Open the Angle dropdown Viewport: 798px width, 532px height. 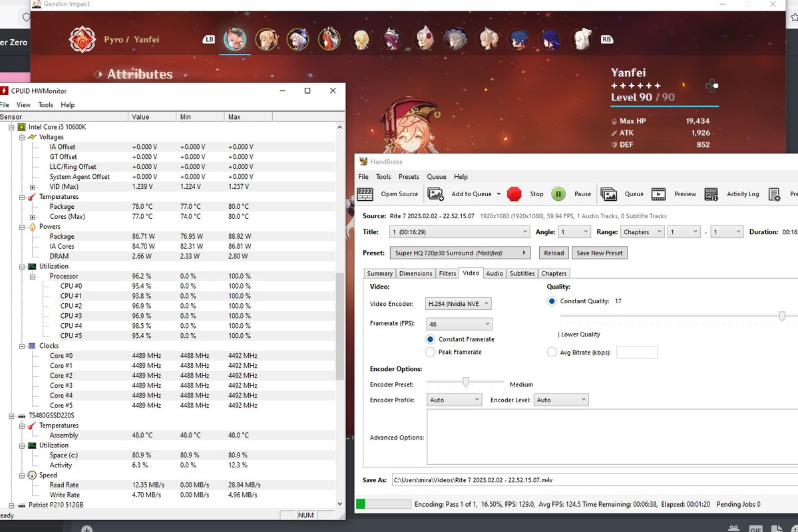574,232
